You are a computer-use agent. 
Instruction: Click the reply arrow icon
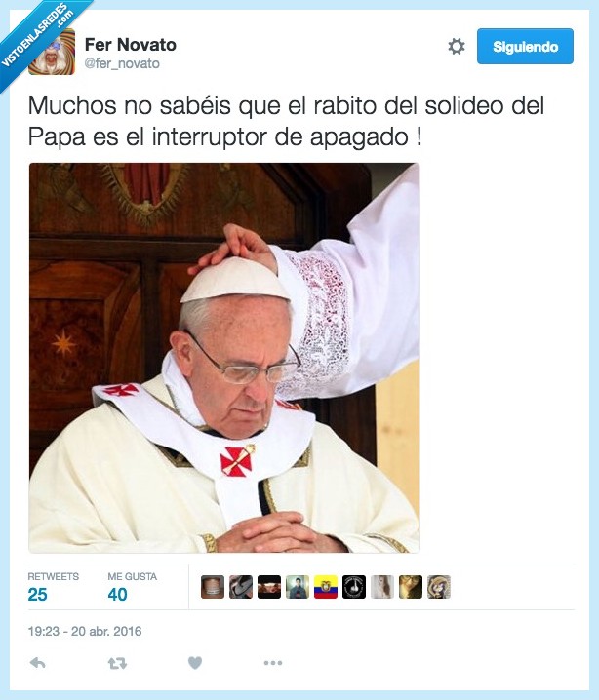pos(37,663)
